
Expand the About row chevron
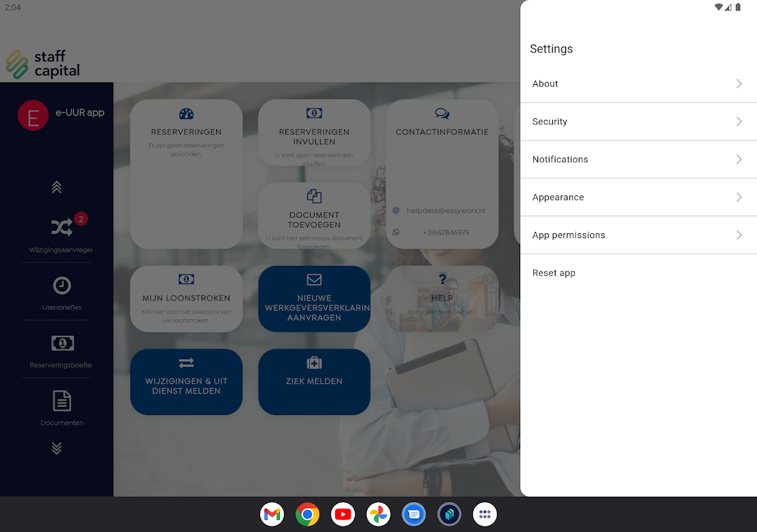[x=738, y=84]
